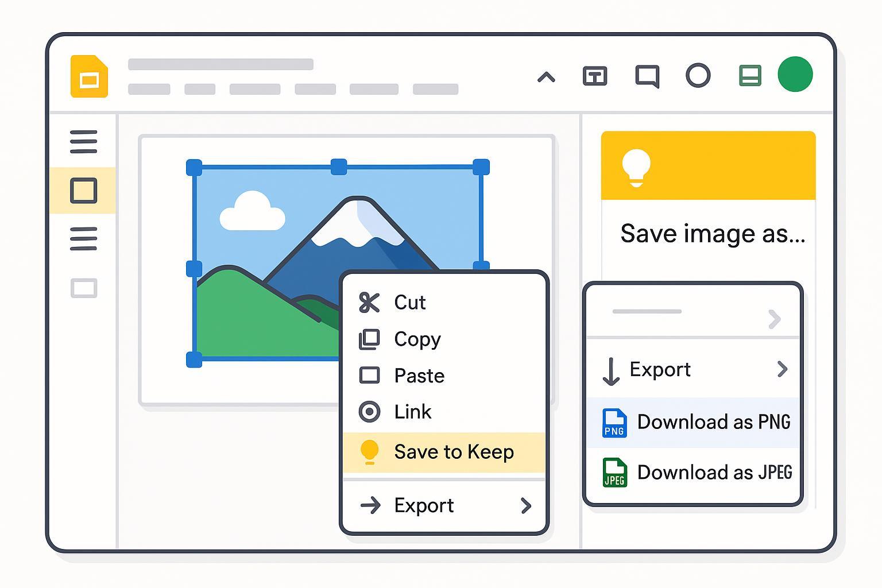Click the gray chevron at top of download panel
Viewport: 882px width, 588px height.
[x=774, y=319]
